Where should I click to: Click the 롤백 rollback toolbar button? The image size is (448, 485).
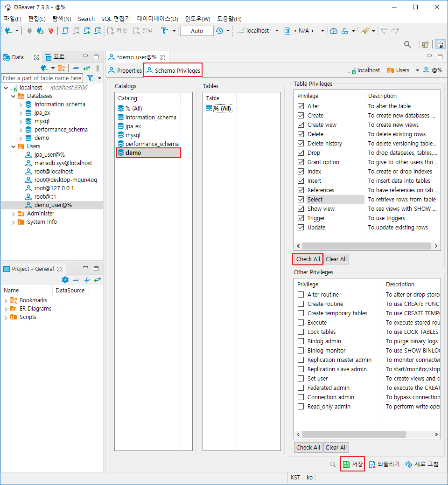coord(143,31)
